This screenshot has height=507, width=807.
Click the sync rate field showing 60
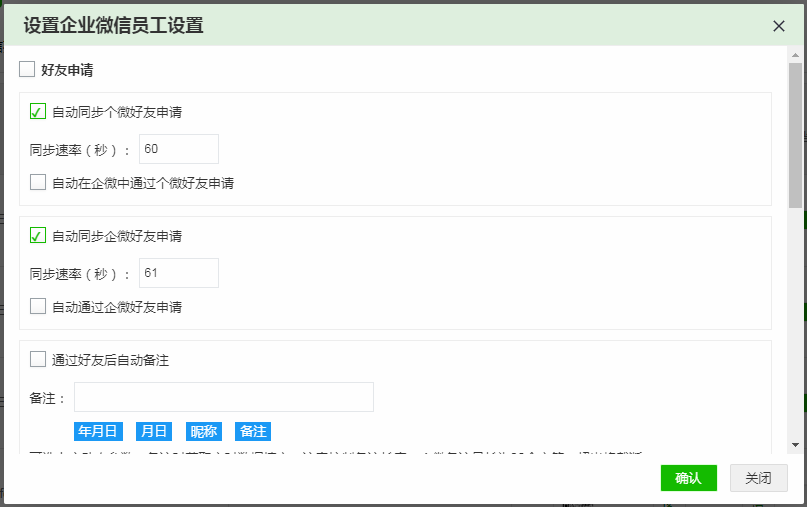coord(178,149)
